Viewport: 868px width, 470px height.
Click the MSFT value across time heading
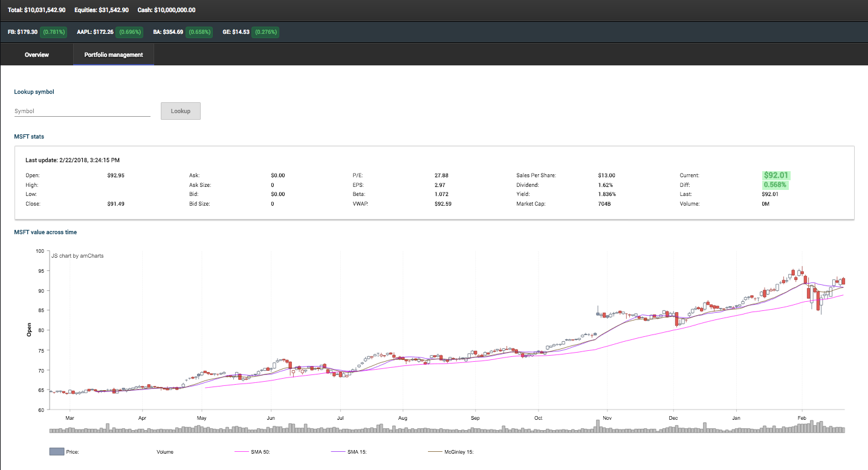coord(45,232)
